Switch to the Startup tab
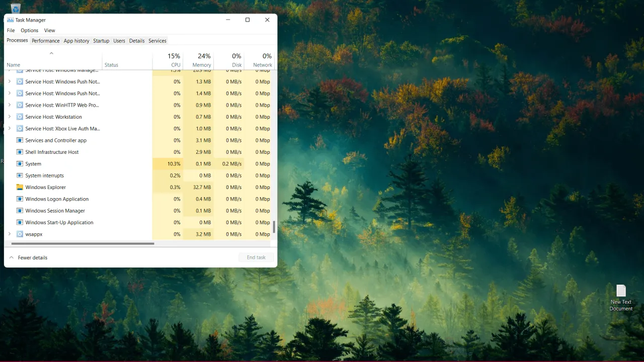 point(101,41)
